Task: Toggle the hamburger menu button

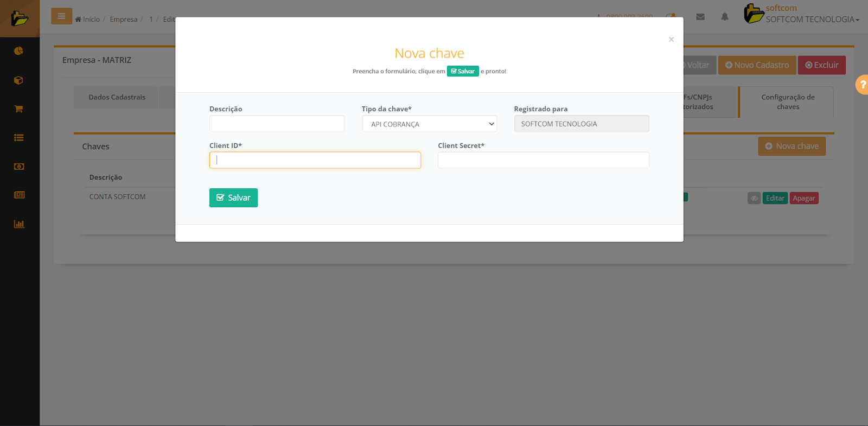Action: coord(61,16)
